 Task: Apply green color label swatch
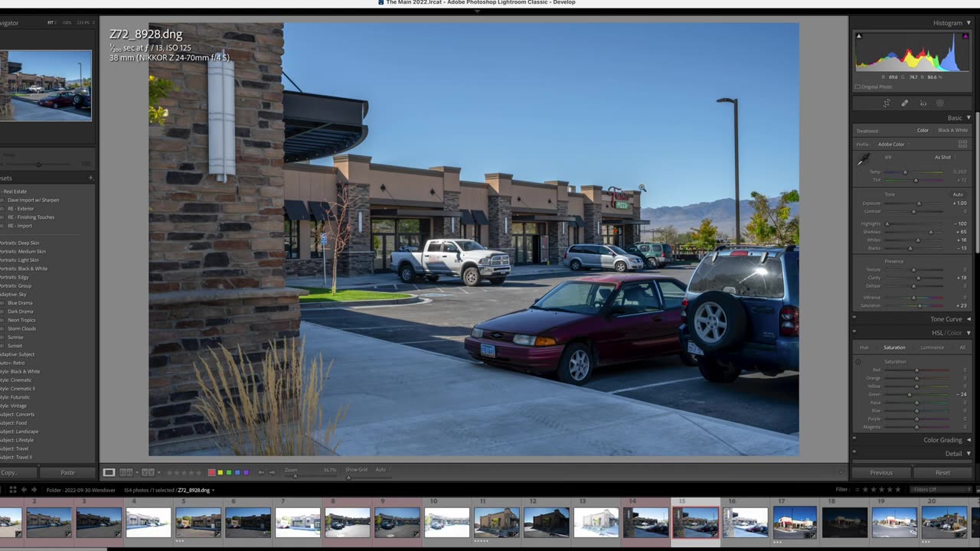click(228, 472)
